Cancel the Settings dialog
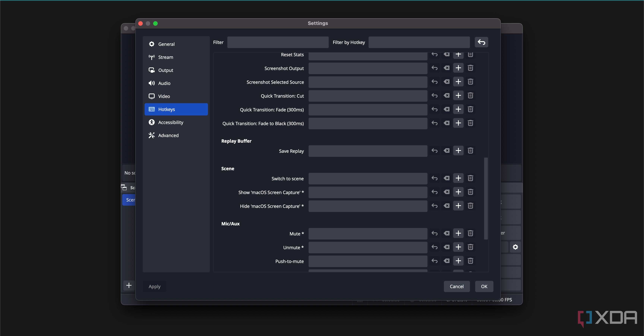644x336 pixels. click(457, 286)
